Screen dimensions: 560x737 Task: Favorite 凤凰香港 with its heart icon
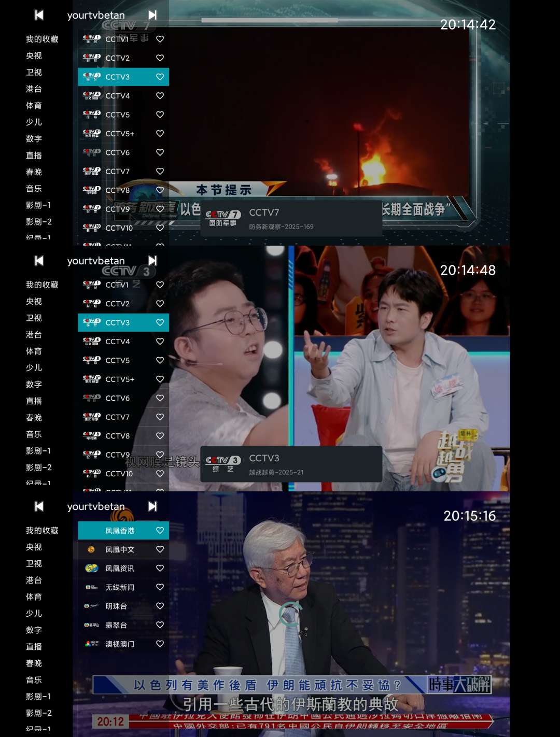160,530
